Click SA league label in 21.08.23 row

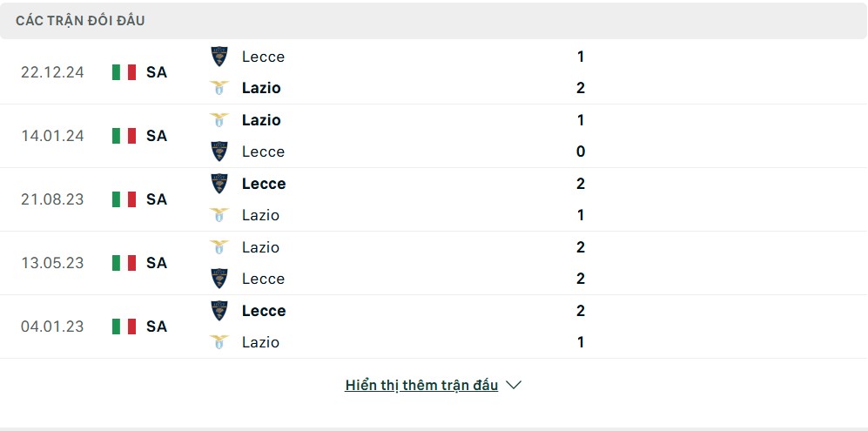(x=157, y=199)
